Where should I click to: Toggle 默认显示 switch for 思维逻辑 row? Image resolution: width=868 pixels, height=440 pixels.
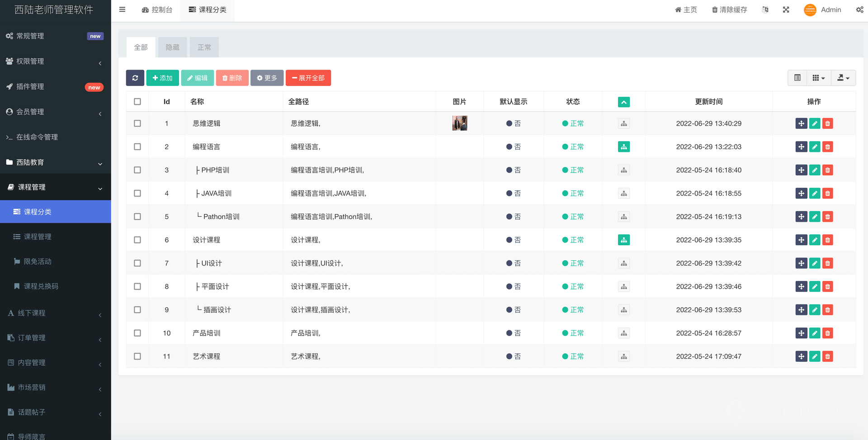[x=514, y=123]
